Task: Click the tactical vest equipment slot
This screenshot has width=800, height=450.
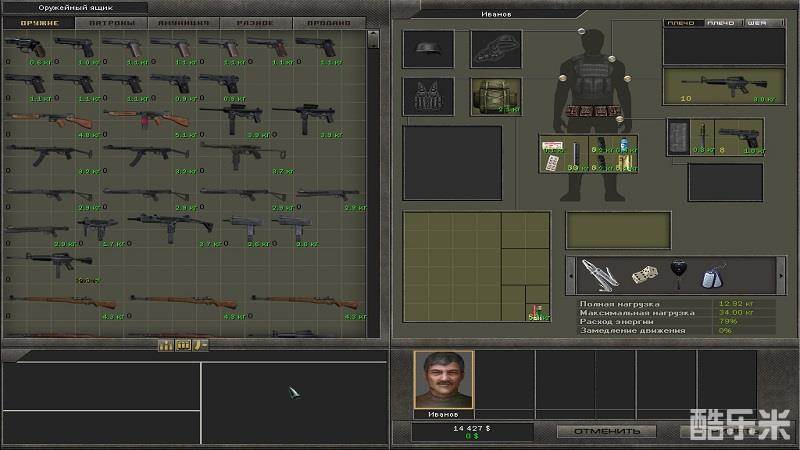Action: pyautogui.click(x=428, y=96)
